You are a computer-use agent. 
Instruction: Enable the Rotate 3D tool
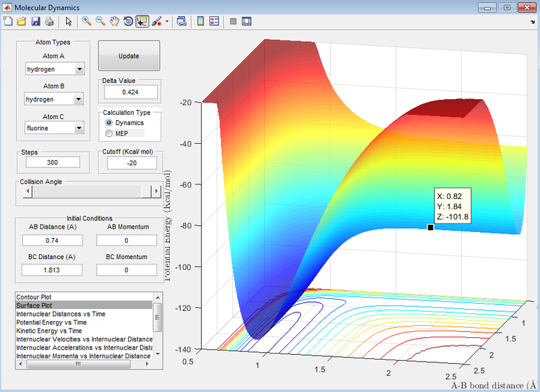click(128, 21)
